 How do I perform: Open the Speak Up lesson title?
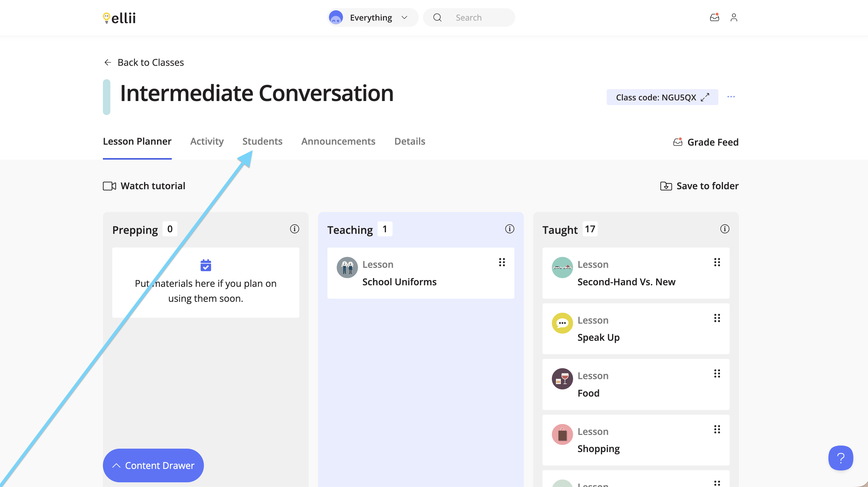598,337
